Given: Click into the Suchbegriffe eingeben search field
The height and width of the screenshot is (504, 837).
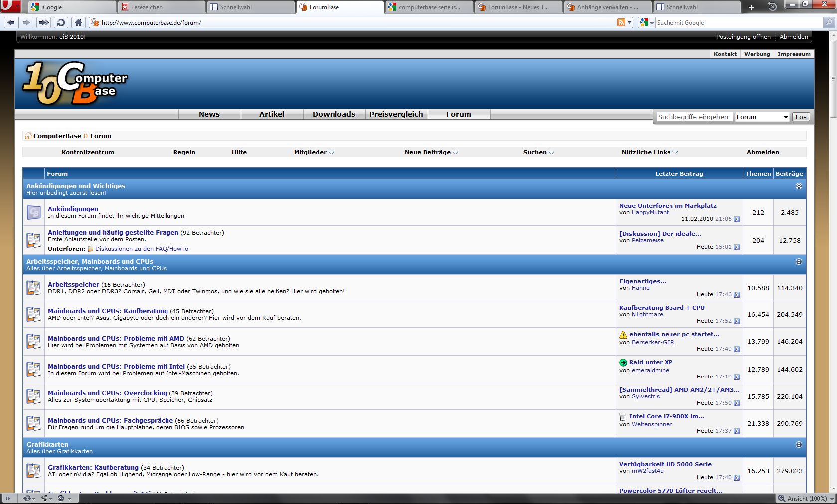Looking at the screenshot, I should [694, 117].
